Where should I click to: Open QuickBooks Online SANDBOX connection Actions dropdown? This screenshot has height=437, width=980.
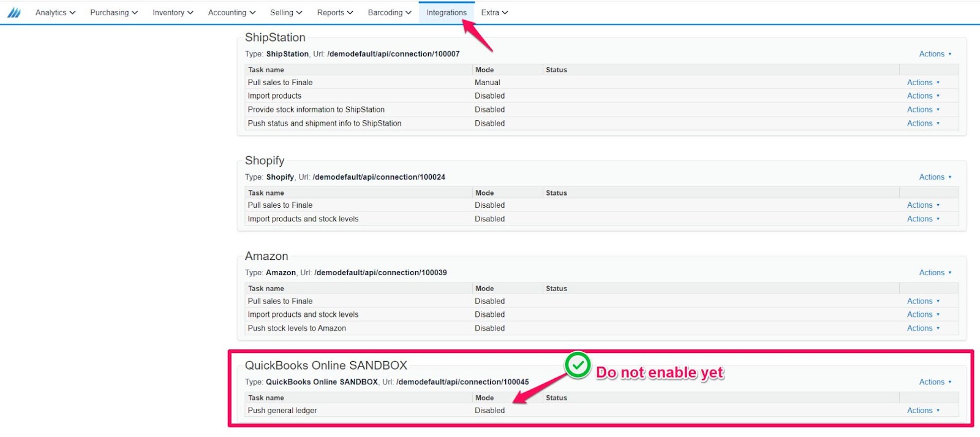click(935, 382)
